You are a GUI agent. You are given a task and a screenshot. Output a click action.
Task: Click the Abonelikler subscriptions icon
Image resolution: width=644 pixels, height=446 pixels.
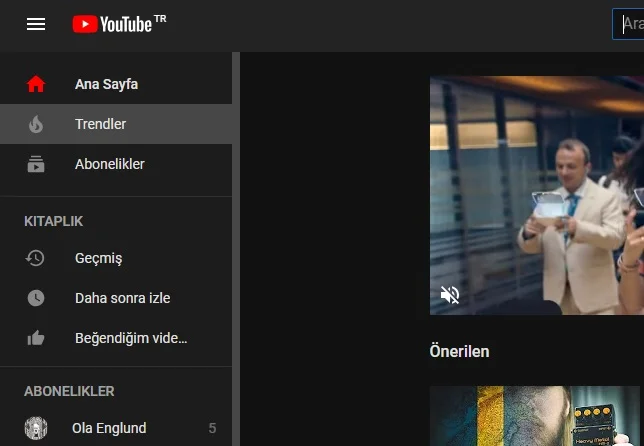[36, 164]
